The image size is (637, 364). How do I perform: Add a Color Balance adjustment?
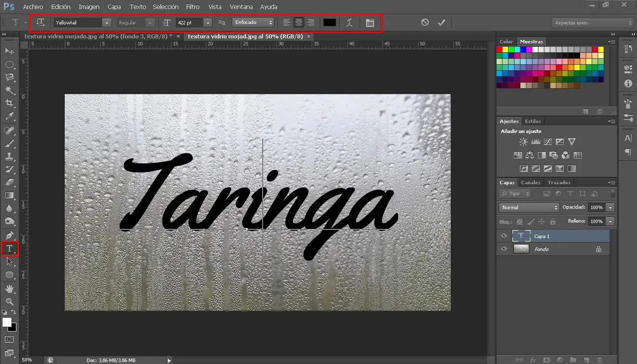(529, 155)
